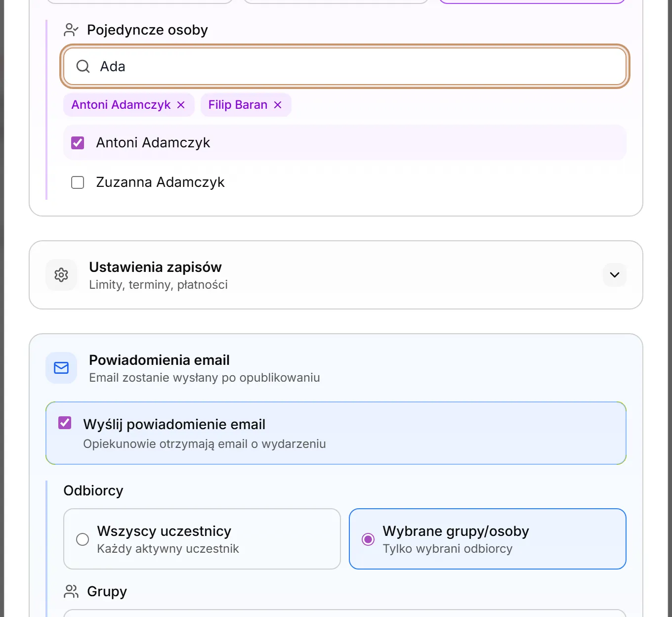Screen dimensions: 672x617
Task: Check the Zuzanna Adamczyk checkbox
Action: pos(78,182)
